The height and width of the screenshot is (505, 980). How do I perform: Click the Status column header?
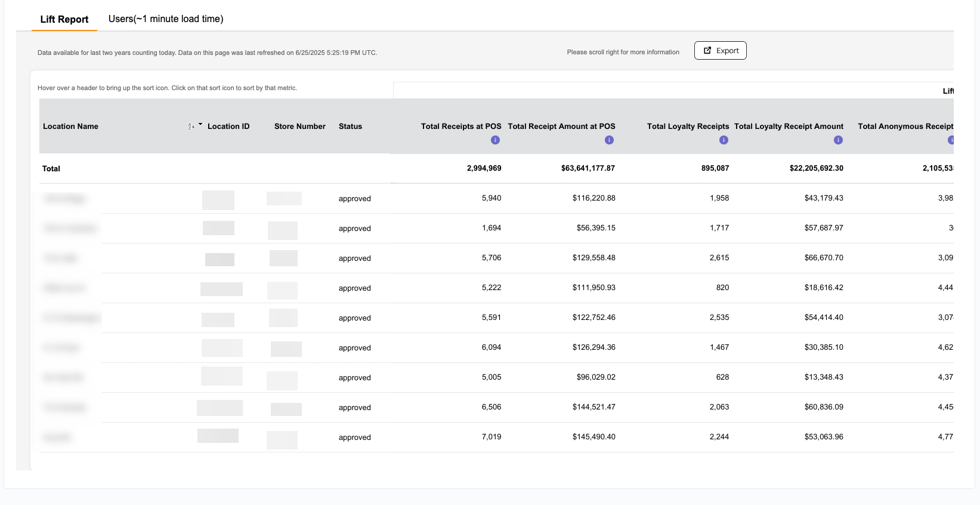[350, 127]
